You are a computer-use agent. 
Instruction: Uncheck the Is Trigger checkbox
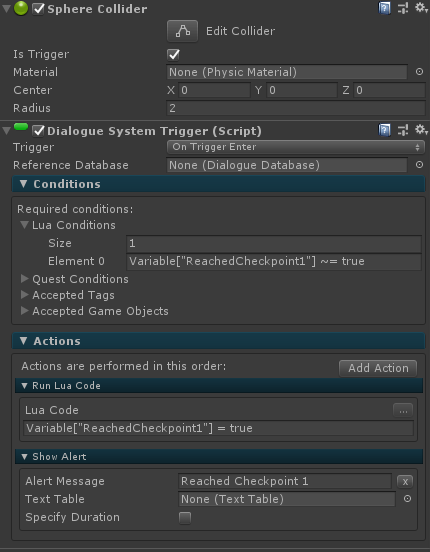tap(173, 55)
